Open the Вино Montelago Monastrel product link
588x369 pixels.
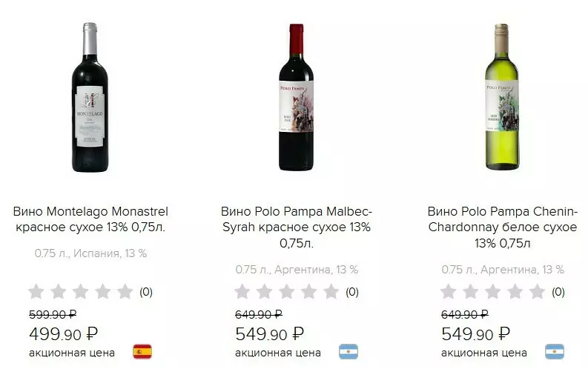coord(90,219)
